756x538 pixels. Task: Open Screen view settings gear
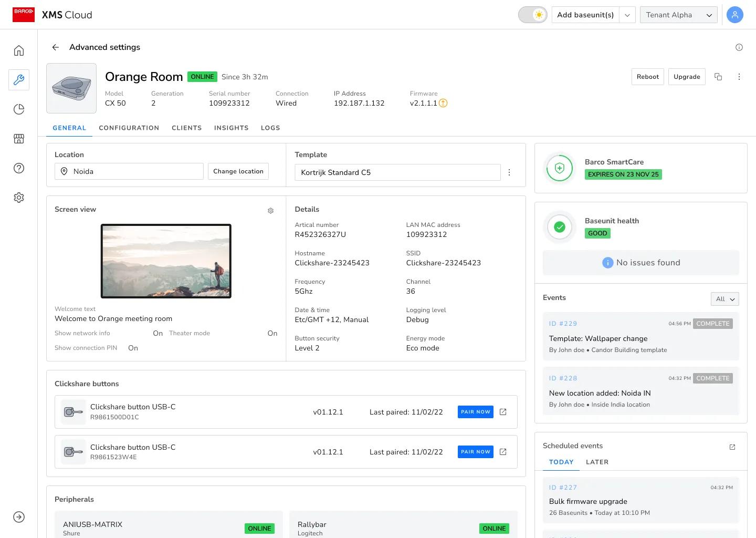click(271, 211)
